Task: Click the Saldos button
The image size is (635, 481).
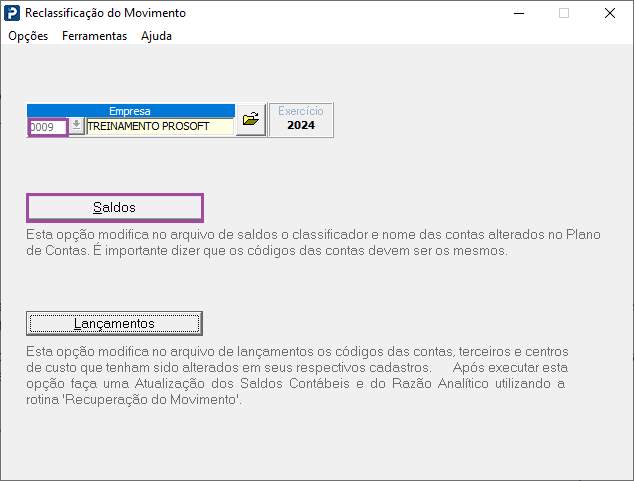Action: pos(115,208)
